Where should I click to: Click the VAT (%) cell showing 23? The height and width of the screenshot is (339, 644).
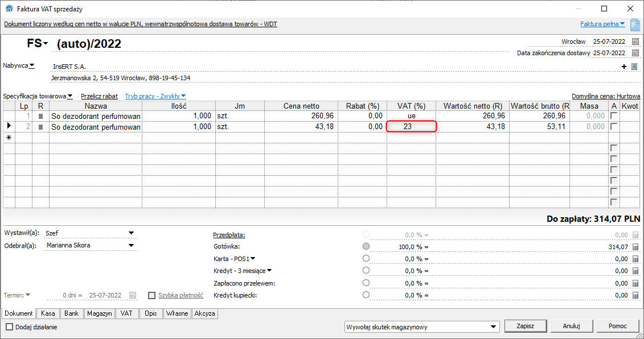point(411,126)
